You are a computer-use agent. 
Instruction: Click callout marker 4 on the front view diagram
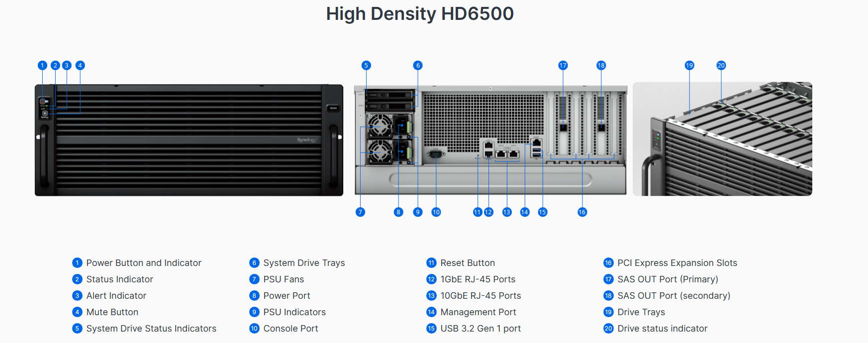[80, 65]
